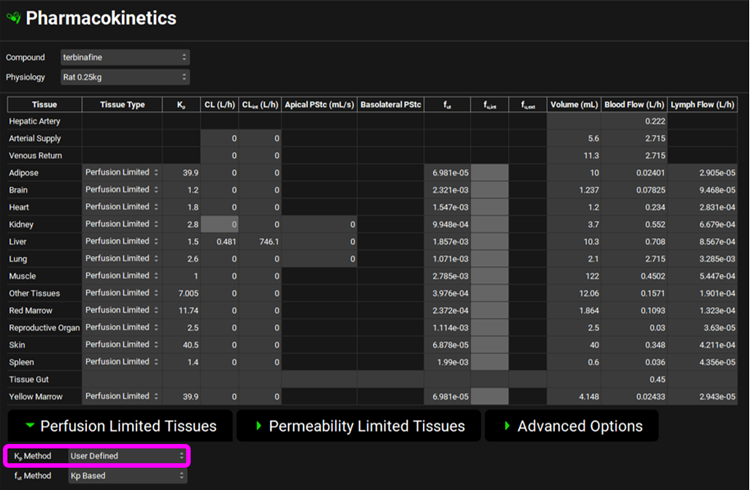The image size is (750, 490).
Task: Edit the Brain Kp value 1.2
Action: [182, 189]
